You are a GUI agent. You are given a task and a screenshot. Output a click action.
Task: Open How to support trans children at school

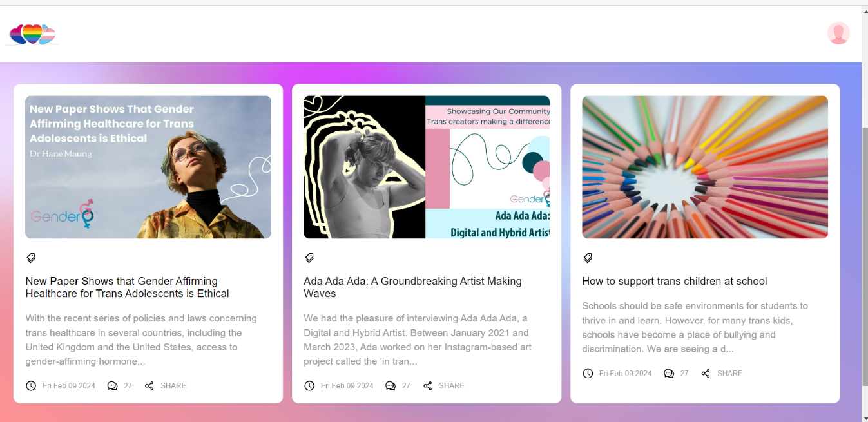pos(674,281)
